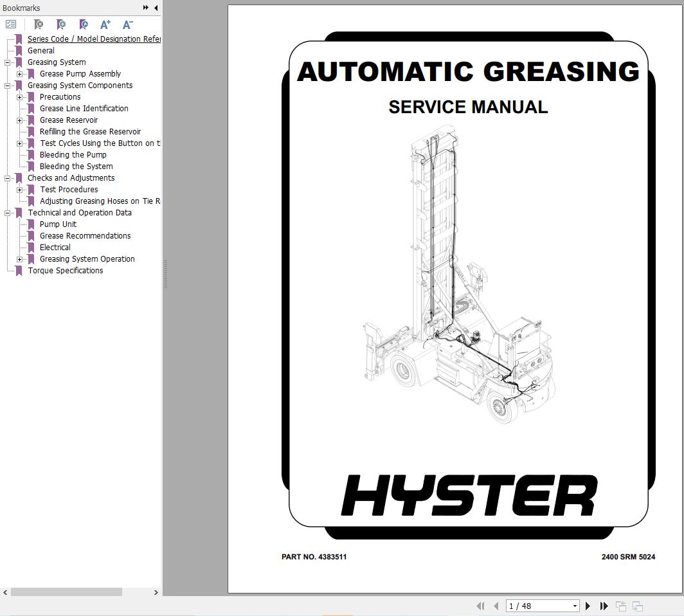Expand the Bookmarks panel with the double arrow
Viewport: 684px width, 616px height.
pos(146,8)
